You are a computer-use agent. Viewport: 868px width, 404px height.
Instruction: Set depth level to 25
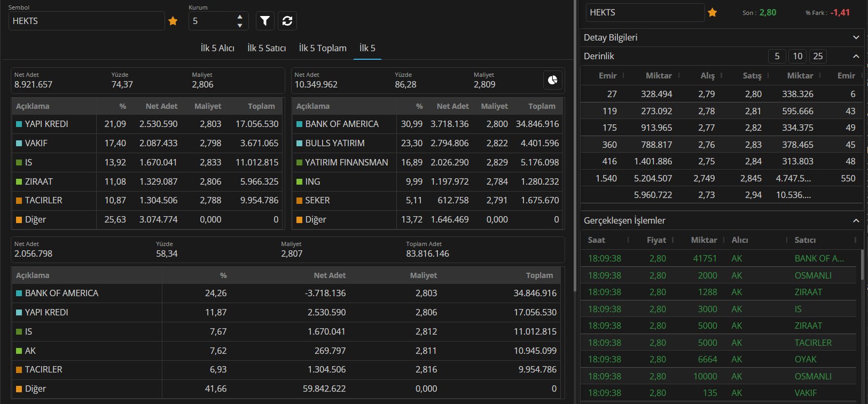(818, 56)
